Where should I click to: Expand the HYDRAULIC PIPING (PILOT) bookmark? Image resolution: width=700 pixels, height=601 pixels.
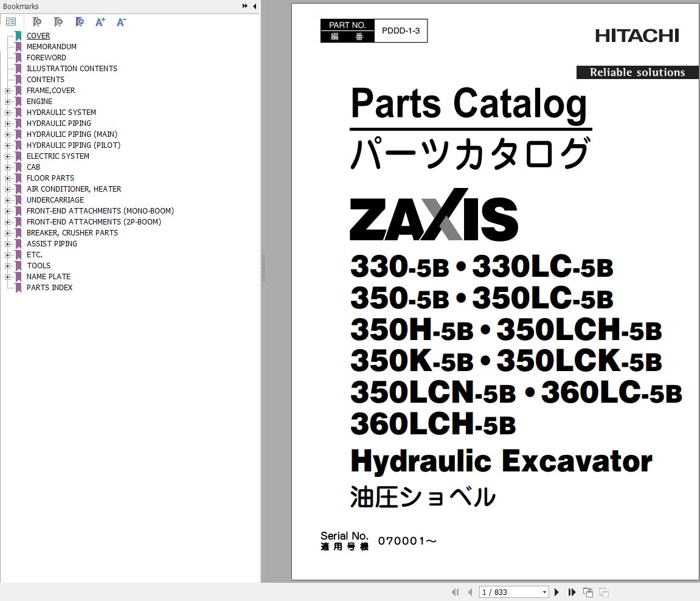tap(7, 145)
